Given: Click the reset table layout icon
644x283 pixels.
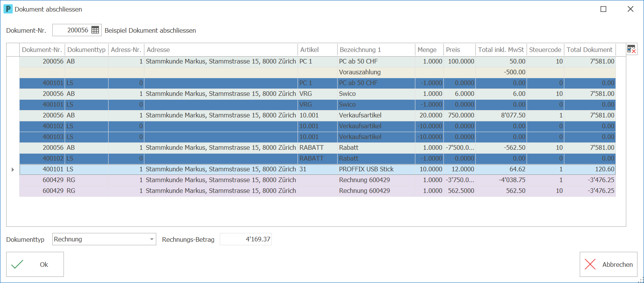Looking at the screenshot, I should click(631, 49).
